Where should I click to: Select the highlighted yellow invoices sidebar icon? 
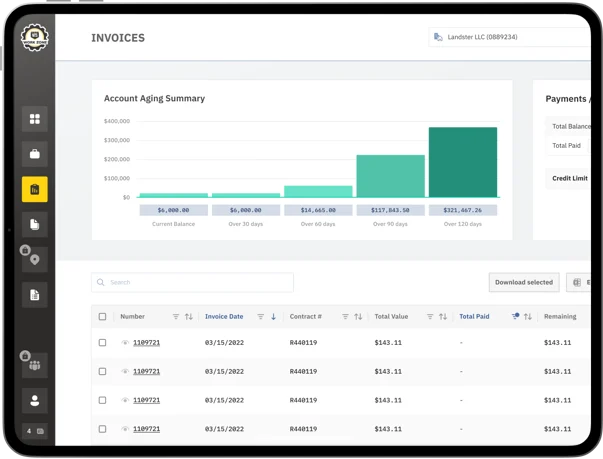pos(35,189)
